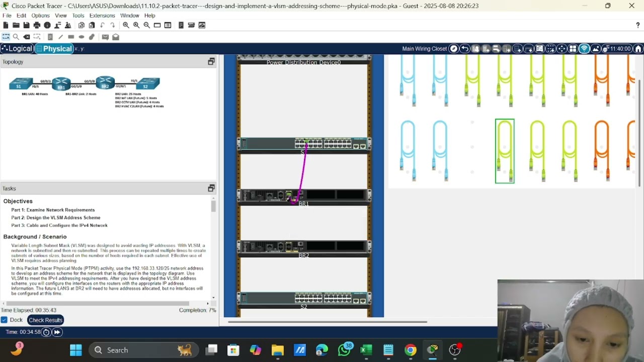Switch to the Logical workspace tab
This screenshot has height=362, width=644.
click(x=17, y=49)
